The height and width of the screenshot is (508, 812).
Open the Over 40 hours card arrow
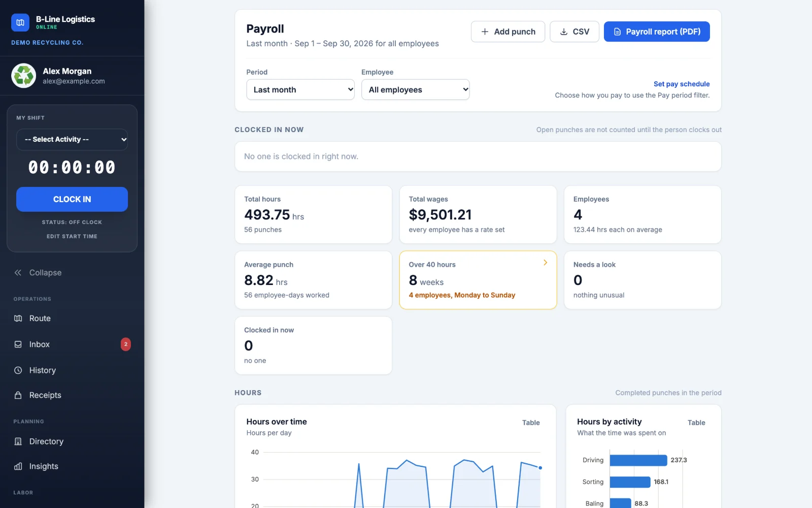coord(545,263)
